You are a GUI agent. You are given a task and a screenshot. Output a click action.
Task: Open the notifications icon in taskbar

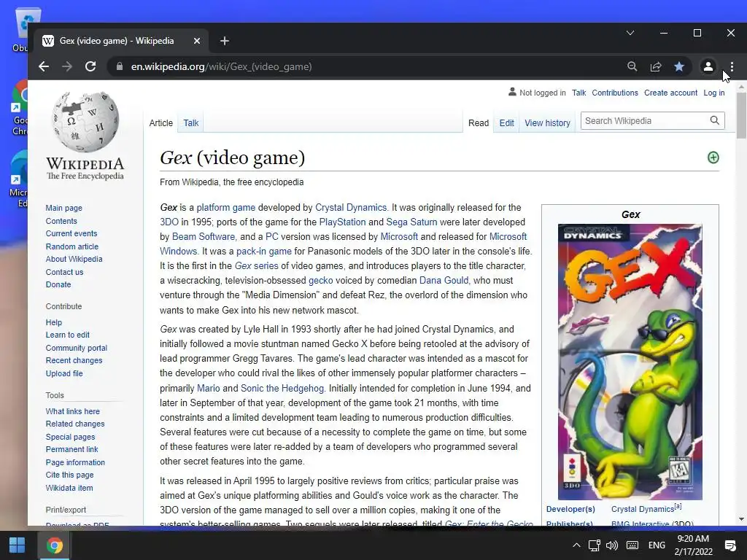[729, 545]
